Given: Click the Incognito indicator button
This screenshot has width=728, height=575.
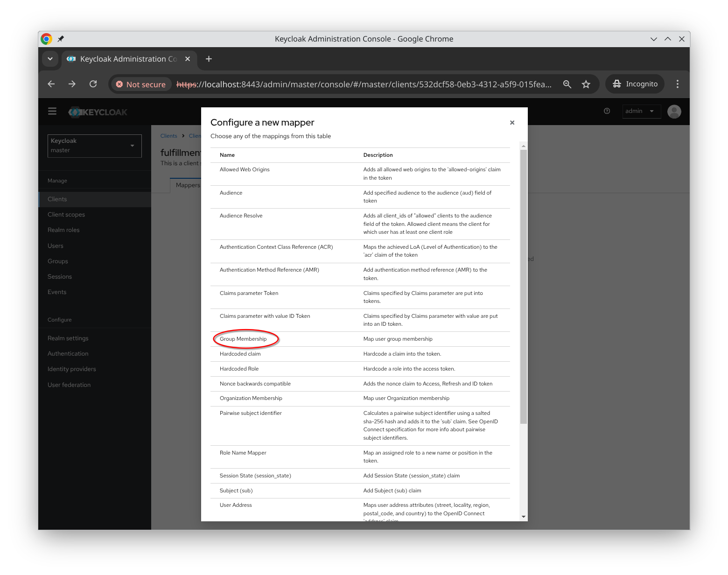Looking at the screenshot, I should pos(635,84).
